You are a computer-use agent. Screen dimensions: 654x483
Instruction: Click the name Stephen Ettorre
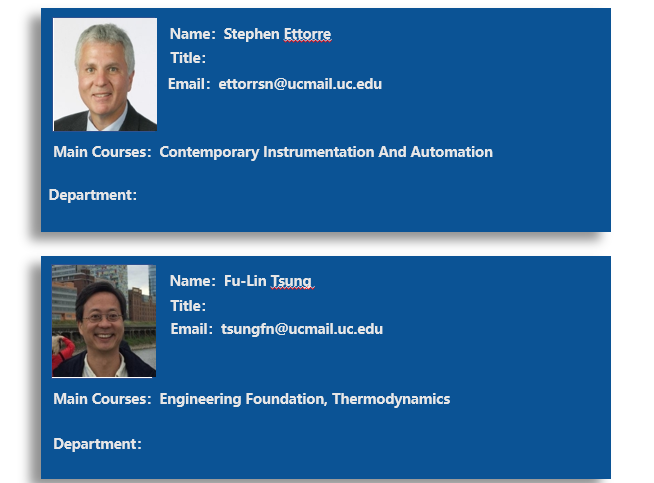(277, 34)
